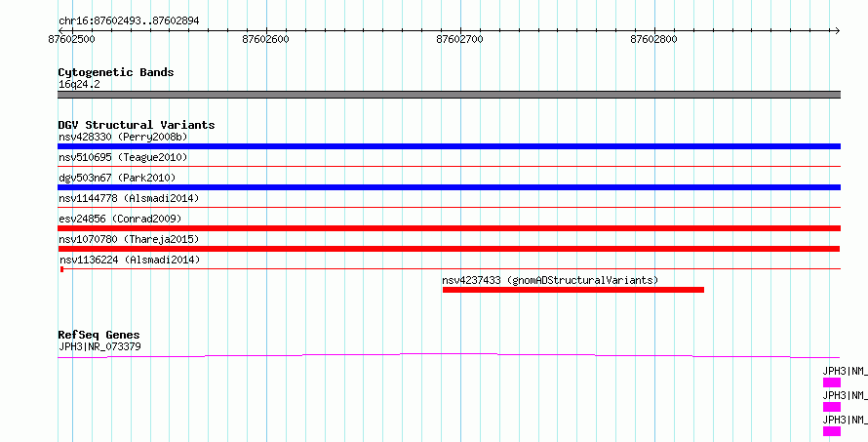This screenshot has height=442, width=868.
Task: Click the middle JPH3|NM_ transcript label
Action: pyautogui.click(x=845, y=395)
